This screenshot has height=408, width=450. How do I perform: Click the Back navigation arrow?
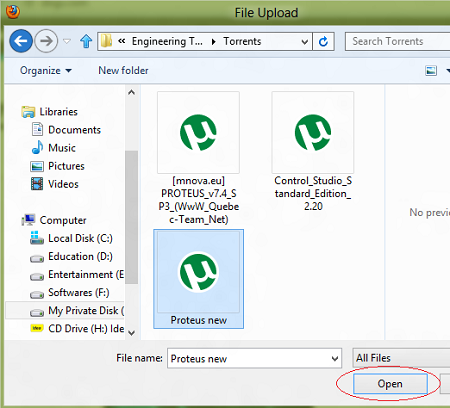click(x=21, y=41)
